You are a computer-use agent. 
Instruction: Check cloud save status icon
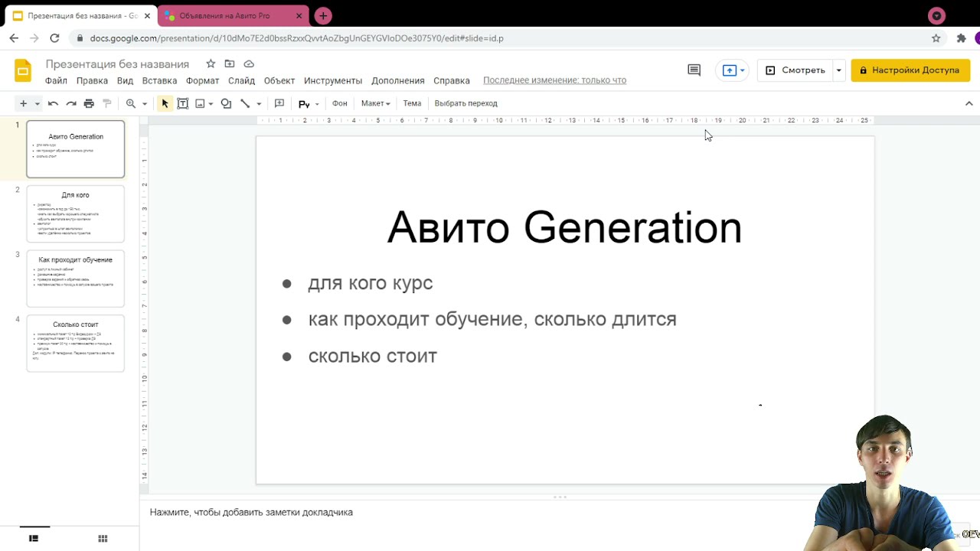(x=249, y=64)
